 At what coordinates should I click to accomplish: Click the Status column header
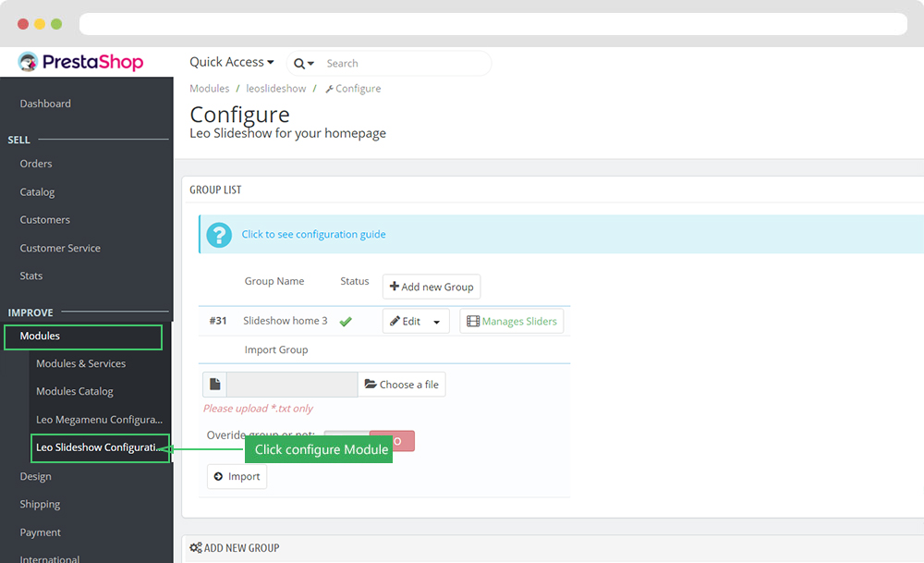click(x=355, y=281)
